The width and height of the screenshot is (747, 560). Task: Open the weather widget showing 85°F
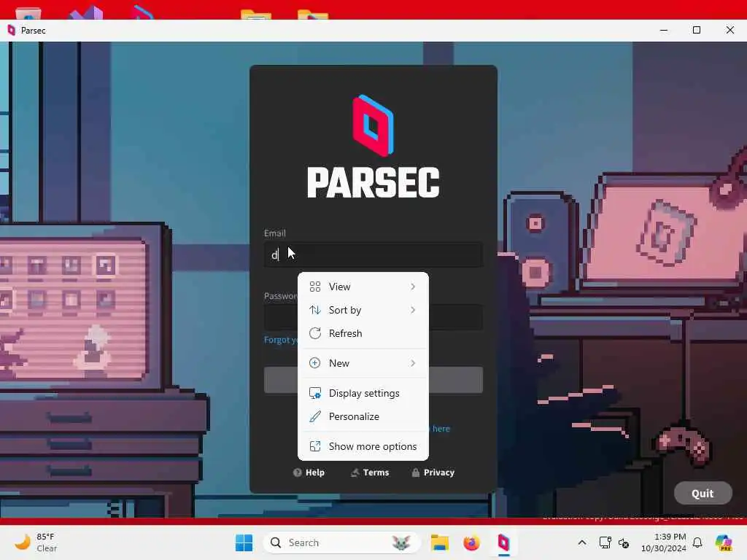[36, 542]
